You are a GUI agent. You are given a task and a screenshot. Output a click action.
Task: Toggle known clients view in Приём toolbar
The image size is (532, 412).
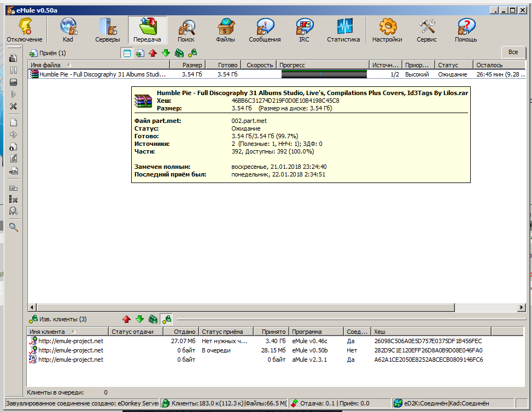pyautogui.click(x=192, y=53)
